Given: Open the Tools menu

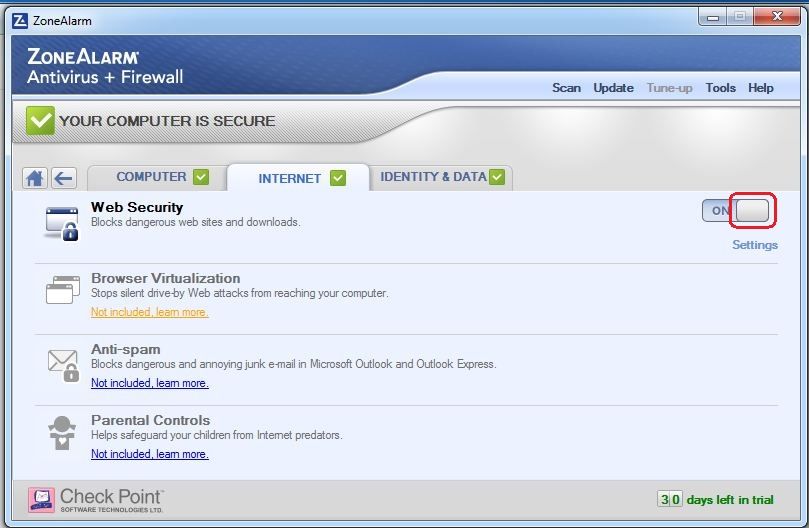Looking at the screenshot, I should tap(720, 88).
